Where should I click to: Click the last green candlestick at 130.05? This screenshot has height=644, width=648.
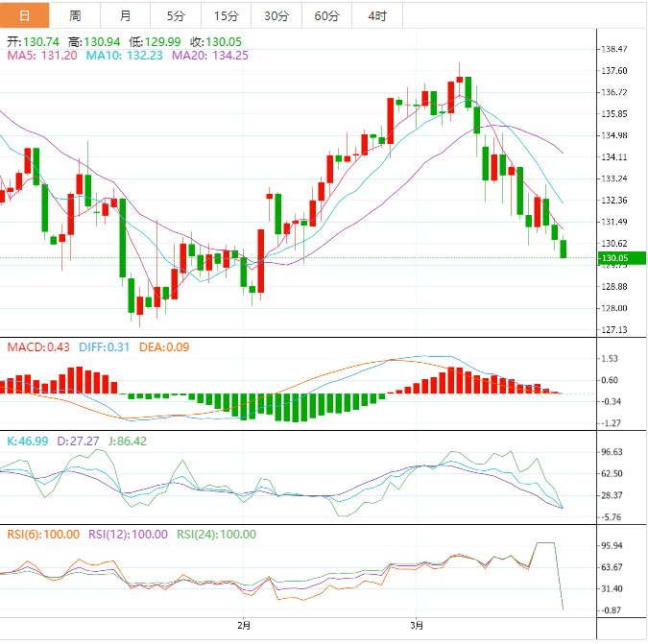pos(563,249)
